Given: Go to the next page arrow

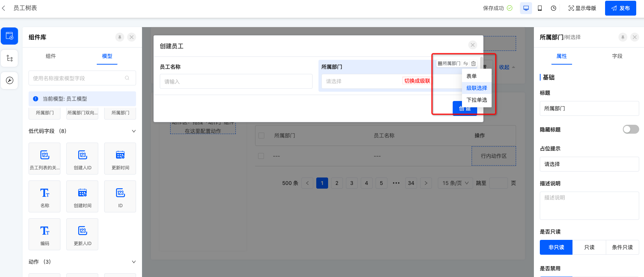Looking at the screenshot, I should click(426, 183).
